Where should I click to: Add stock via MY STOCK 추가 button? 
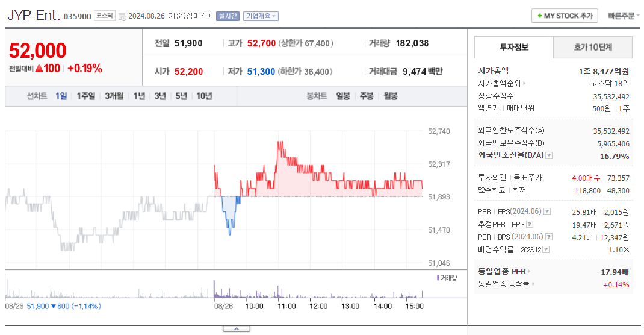565,16
